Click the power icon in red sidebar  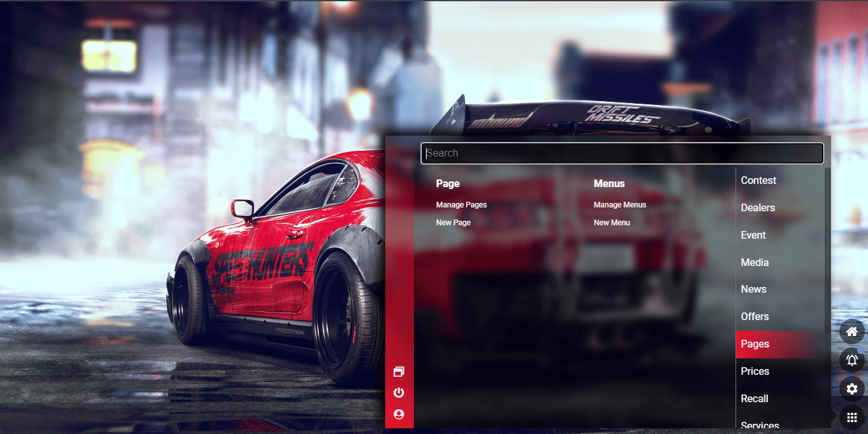399,393
